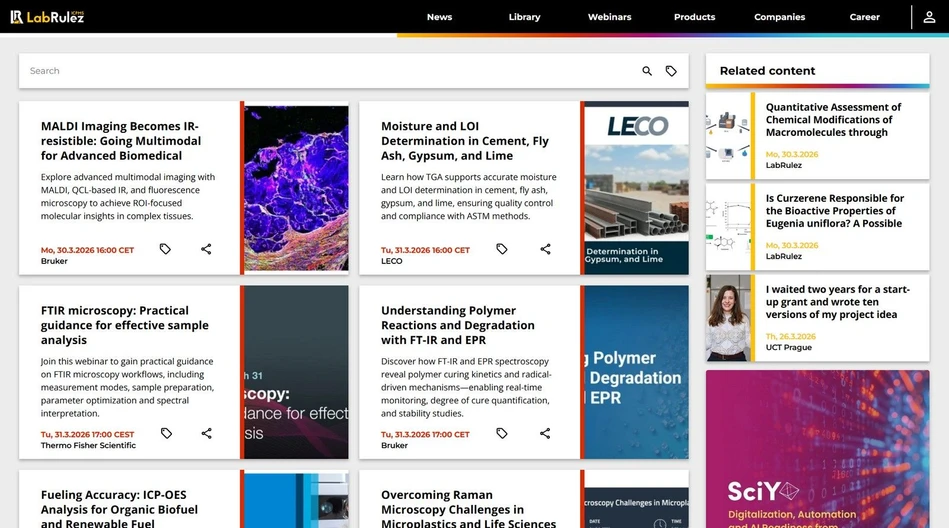The image size is (949, 528).
Task: Click the SciY advertisement banner
Action: tap(817, 450)
